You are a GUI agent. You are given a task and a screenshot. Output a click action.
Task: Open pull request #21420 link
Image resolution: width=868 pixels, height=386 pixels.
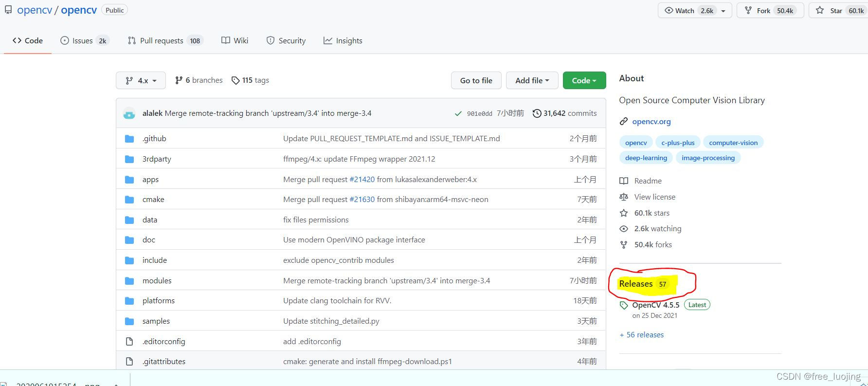362,180
